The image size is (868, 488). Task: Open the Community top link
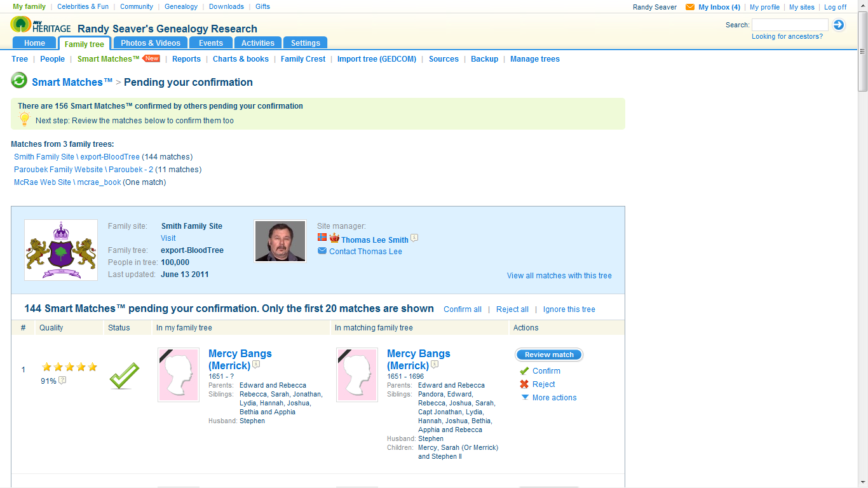point(137,7)
